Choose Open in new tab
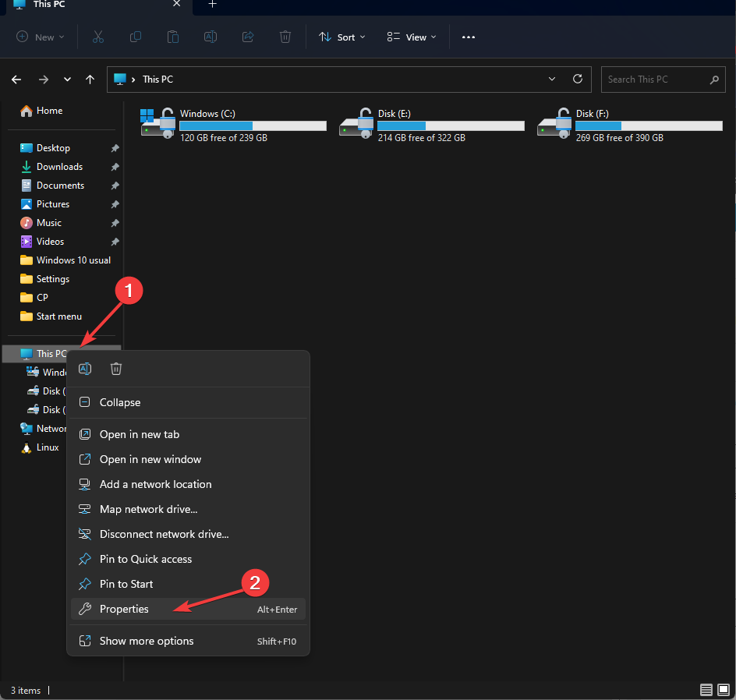 [188, 434]
